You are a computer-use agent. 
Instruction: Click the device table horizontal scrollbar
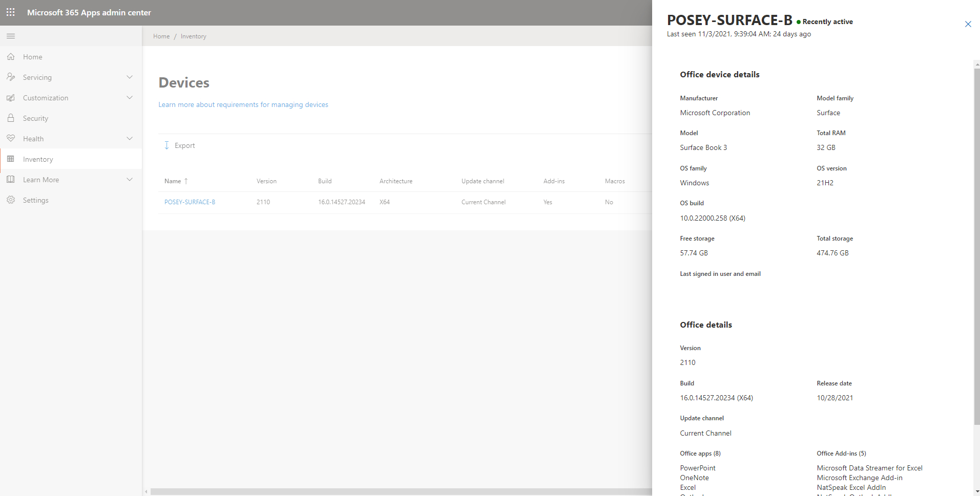(401, 491)
